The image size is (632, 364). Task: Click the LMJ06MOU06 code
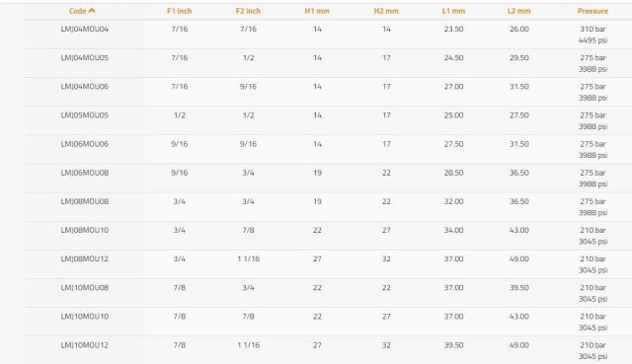click(85, 144)
